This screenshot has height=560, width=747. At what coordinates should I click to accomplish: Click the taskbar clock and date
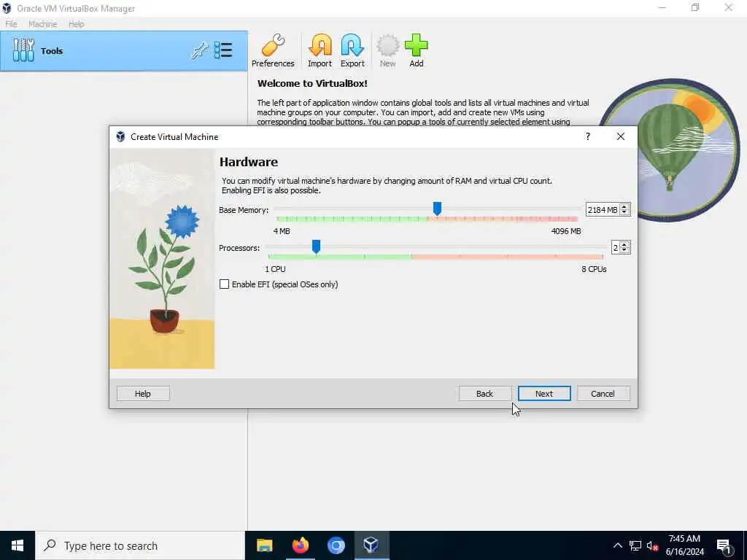pyautogui.click(x=684, y=545)
